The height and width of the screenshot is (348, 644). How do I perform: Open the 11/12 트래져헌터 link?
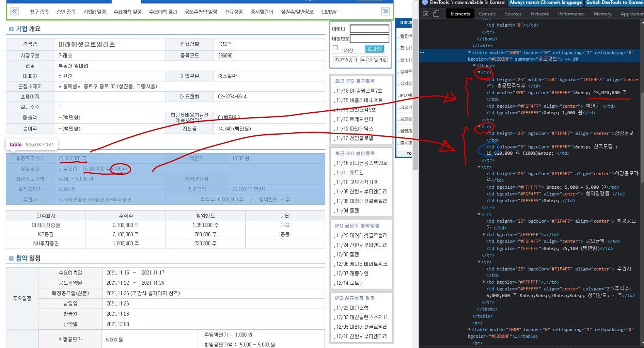(x=355, y=120)
